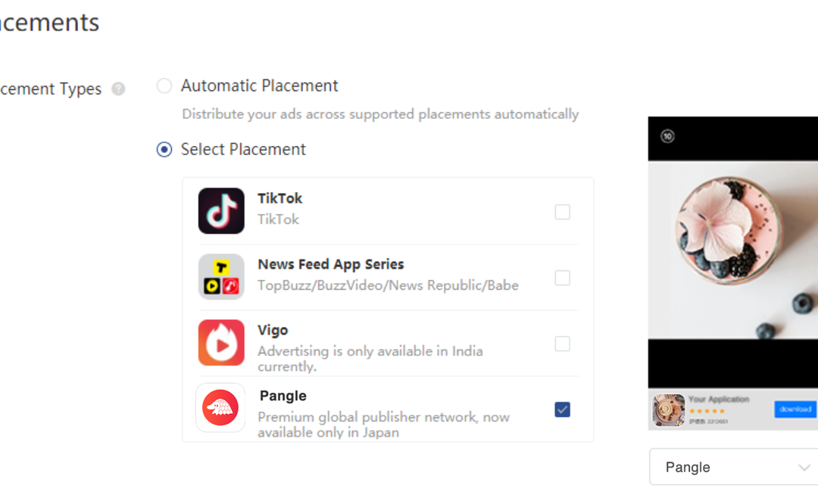
Task: Click the TikTok app icon
Action: [221, 210]
